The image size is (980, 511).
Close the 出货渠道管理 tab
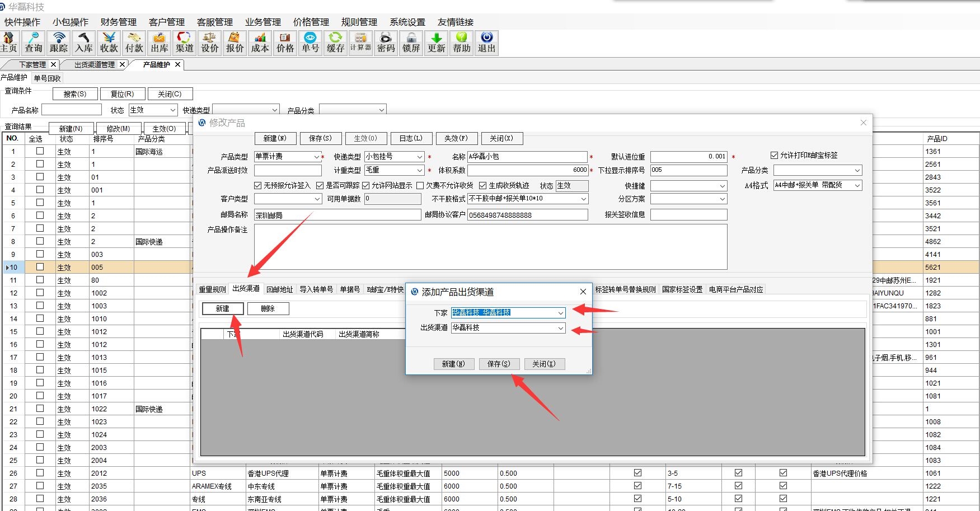pos(122,64)
